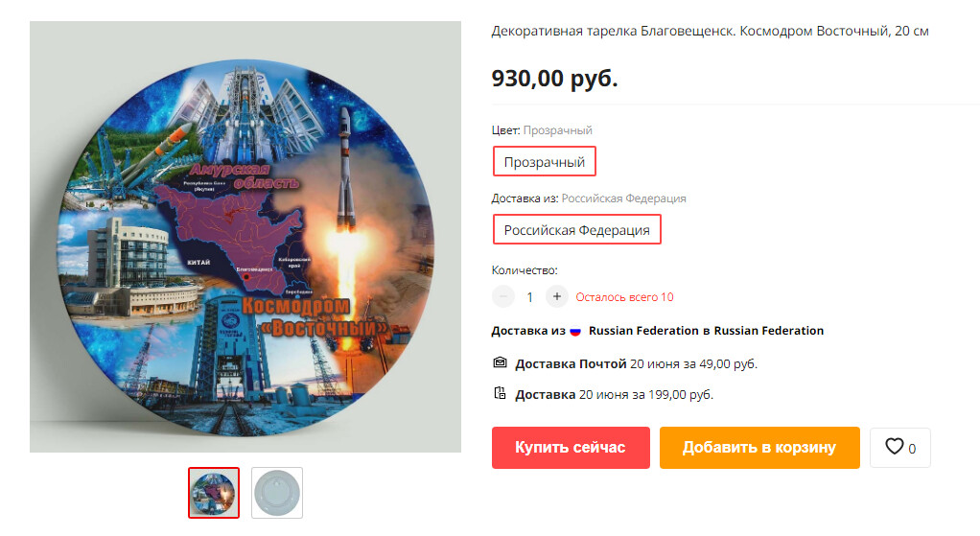Image resolution: width=980 pixels, height=536 pixels.
Task: Select the Российская Федерация shipping option
Action: point(577,230)
